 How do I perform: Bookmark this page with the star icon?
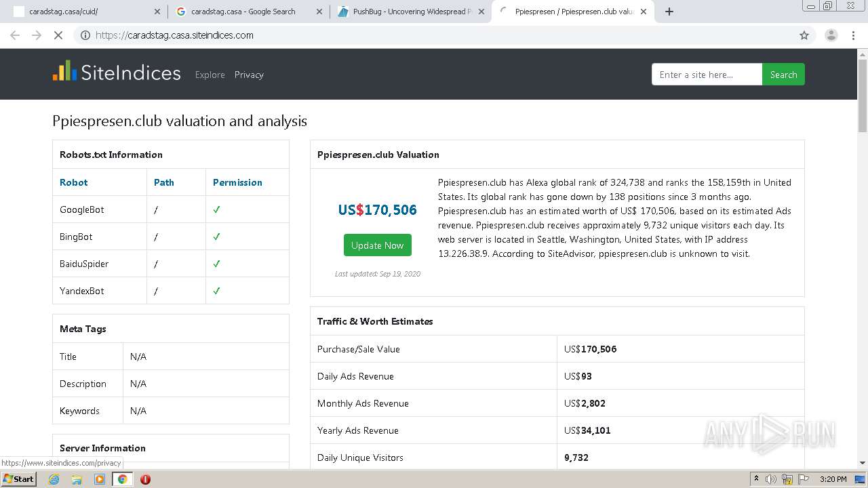(804, 35)
